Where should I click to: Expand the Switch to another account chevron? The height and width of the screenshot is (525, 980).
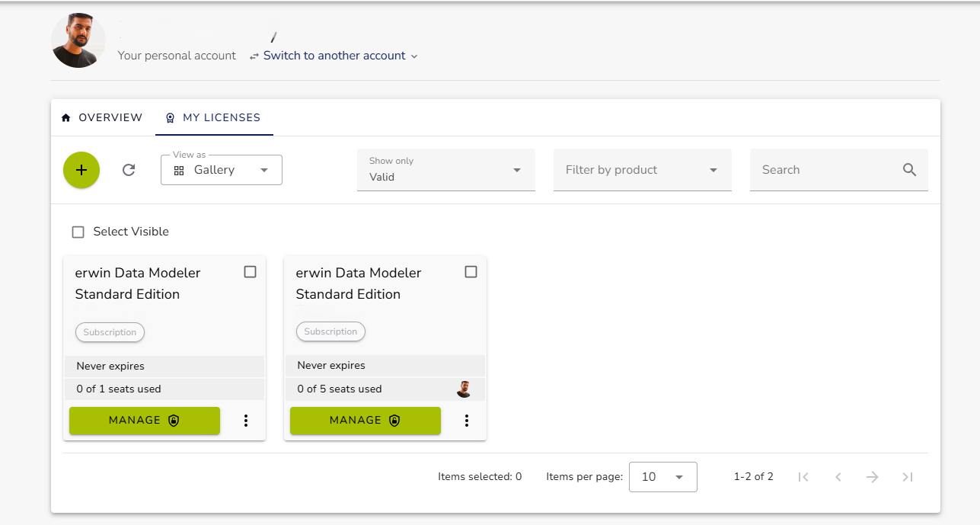click(x=414, y=56)
